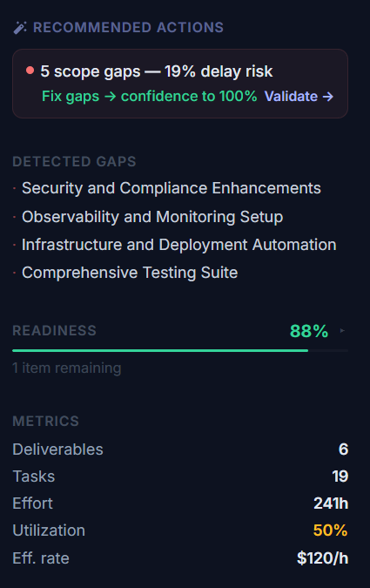Select the Observability and Monitoring Setup gap

pos(152,217)
